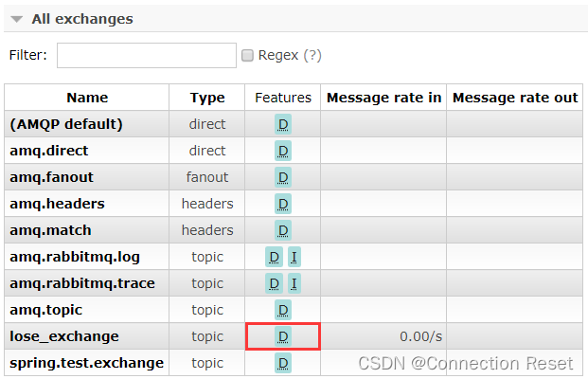
Task: Click the Features column header
Action: tap(283, 98)
